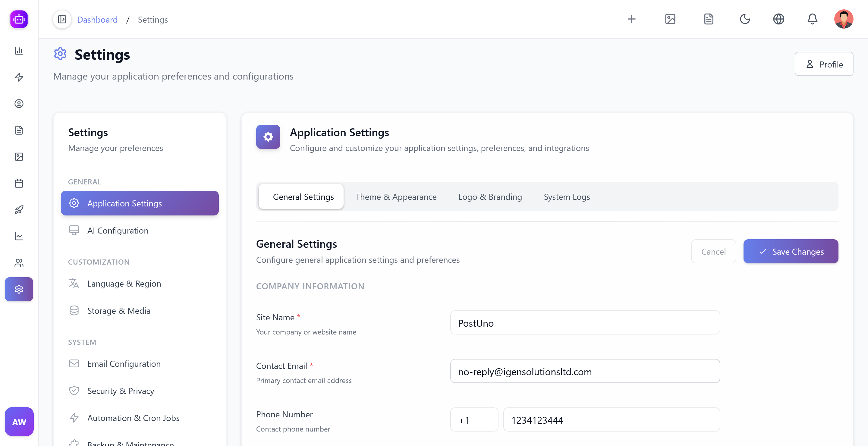Open the calendar icon in the sidebar
Viewport: 868px width, 446px height.
(x=19, y=183)
